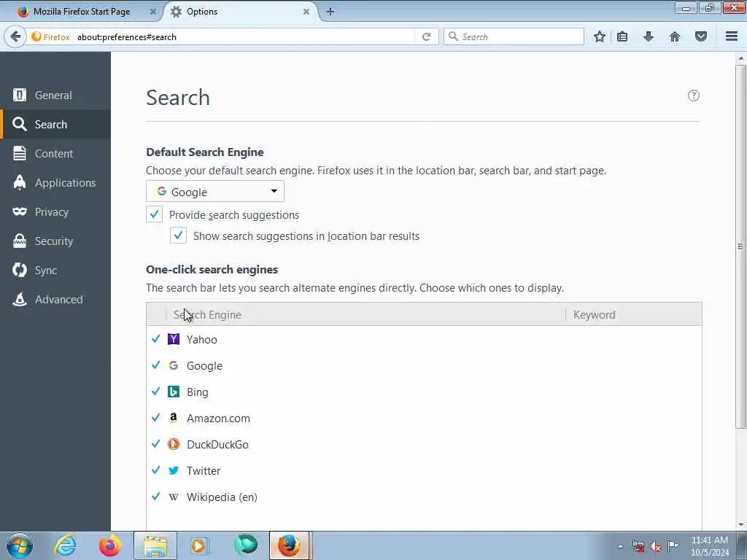This screenshot has height=560, width=747.
Task: Select the Wikipedia (en) row name text
Action: pyautogui.click(x=222, y=497)
